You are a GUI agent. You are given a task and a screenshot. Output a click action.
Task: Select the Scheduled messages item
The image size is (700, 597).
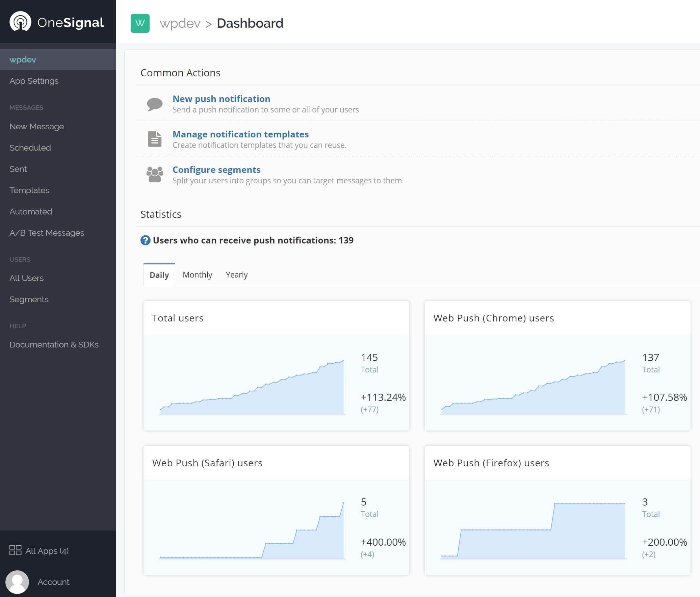point(30,148)
